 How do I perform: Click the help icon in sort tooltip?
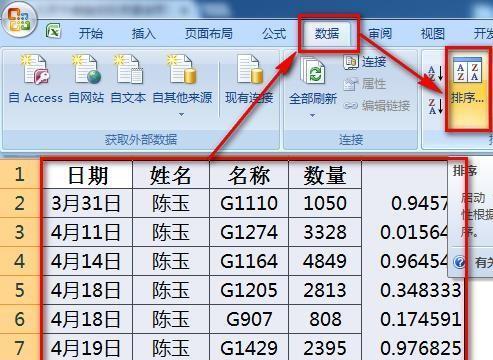460,263
